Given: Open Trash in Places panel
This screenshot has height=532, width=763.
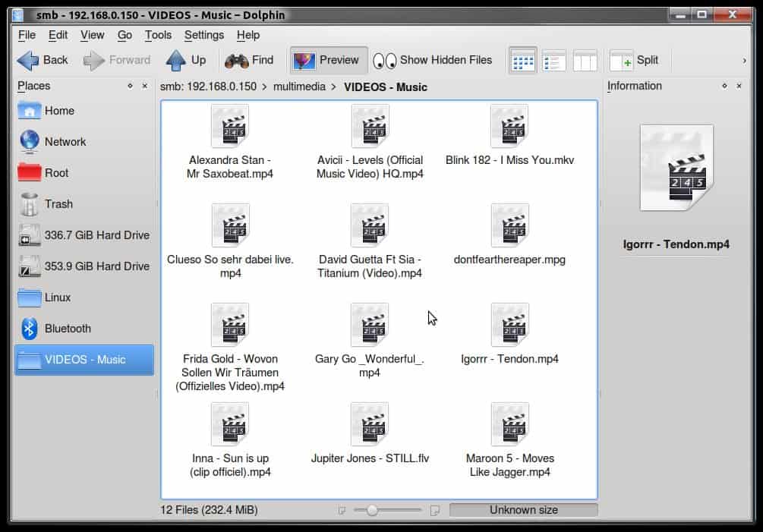Looking at the screenshot, I should coord(84,204).
